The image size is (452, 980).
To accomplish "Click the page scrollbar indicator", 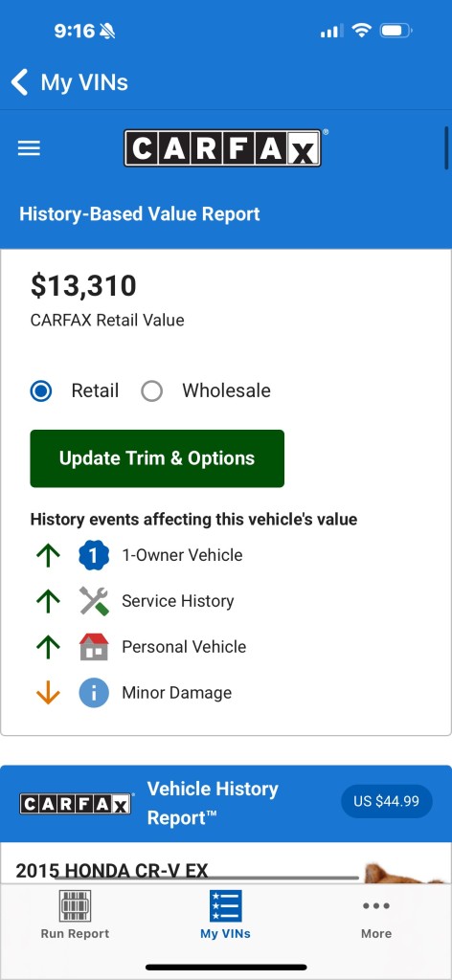I will tap(446, 147).
